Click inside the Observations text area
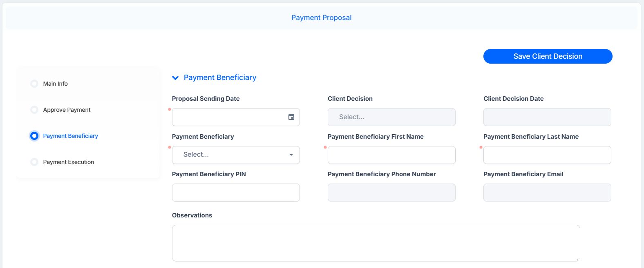Viewport: 644px width, 268px height. [376, 243]
